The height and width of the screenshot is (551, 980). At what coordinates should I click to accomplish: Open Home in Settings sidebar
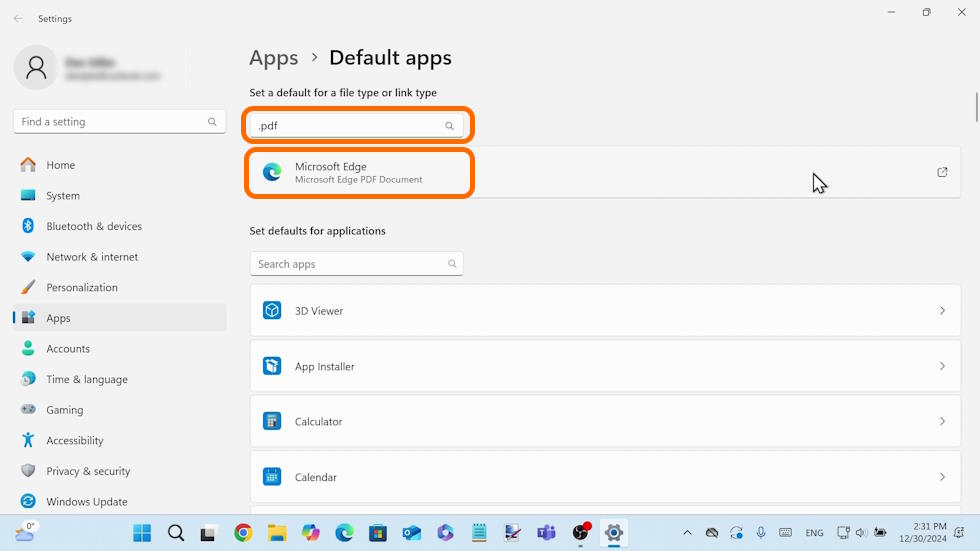click(x=119, y=165)
